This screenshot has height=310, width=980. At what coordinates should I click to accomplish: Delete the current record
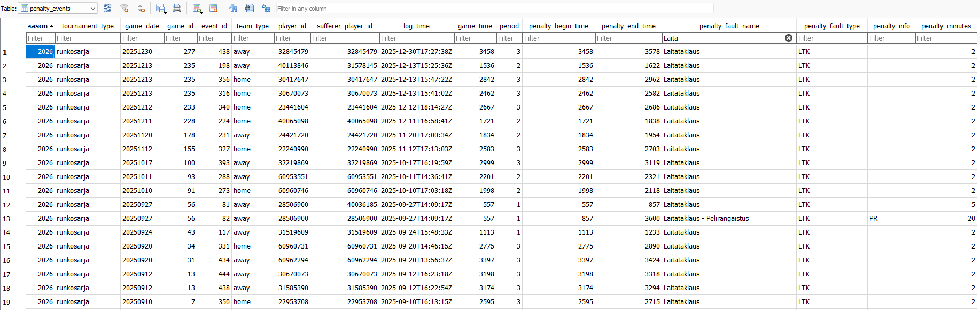coord(214,9)
